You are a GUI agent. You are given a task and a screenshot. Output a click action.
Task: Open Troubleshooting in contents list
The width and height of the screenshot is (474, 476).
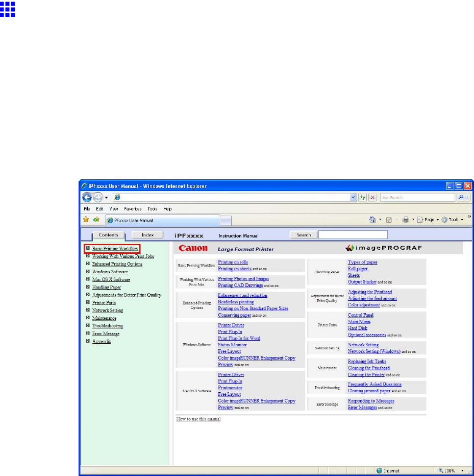108,326
